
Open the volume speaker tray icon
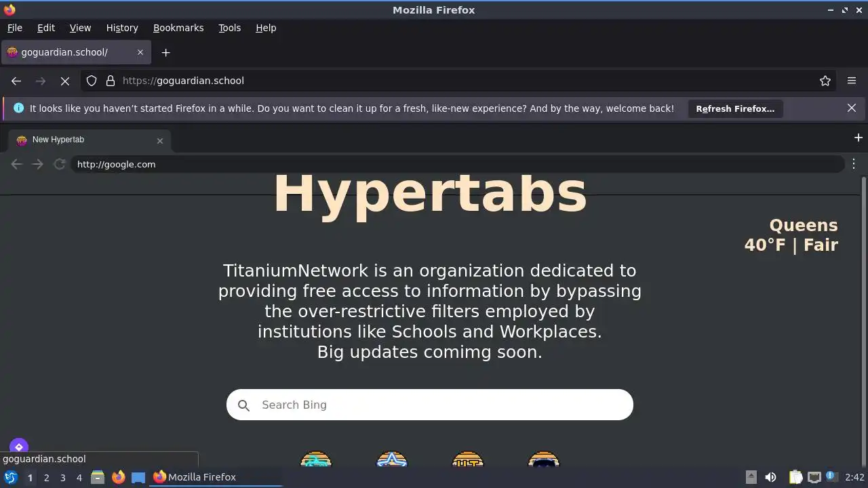coord(770,477)
